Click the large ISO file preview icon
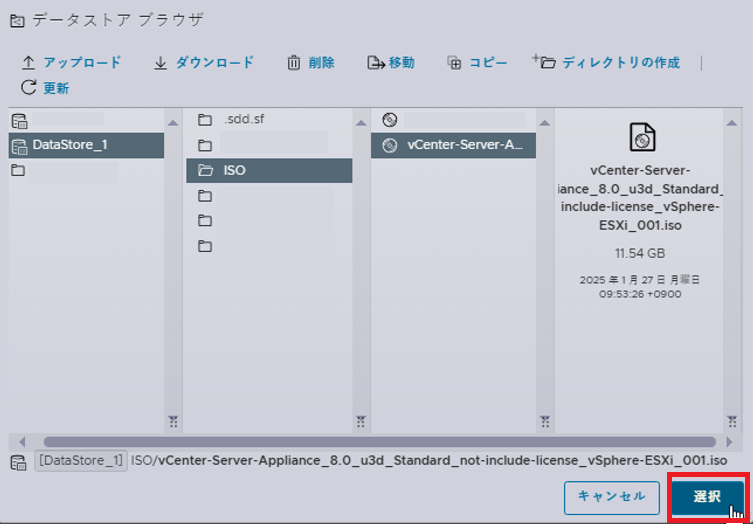Image resolution: width=753 pixels, height=524 pixels. (642, 137)
